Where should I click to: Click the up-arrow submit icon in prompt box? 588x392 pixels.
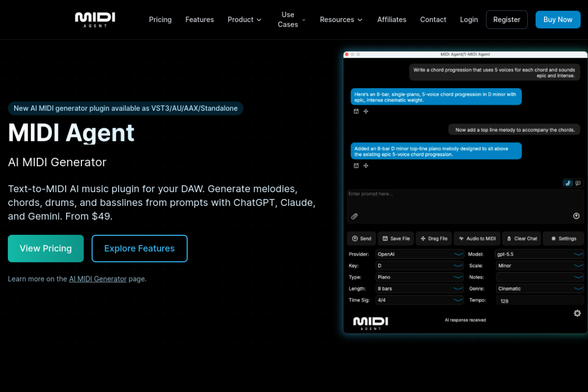pos(577,216)
